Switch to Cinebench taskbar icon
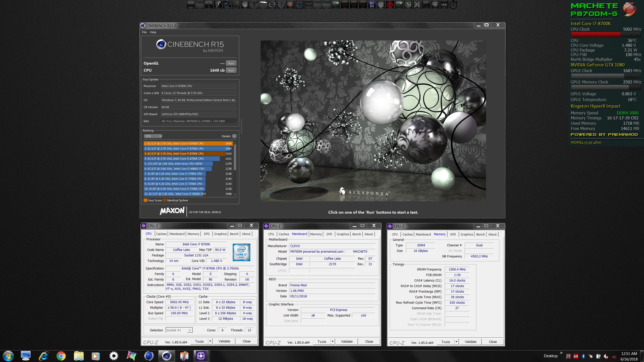644x362 pixels. coord(167,356)
